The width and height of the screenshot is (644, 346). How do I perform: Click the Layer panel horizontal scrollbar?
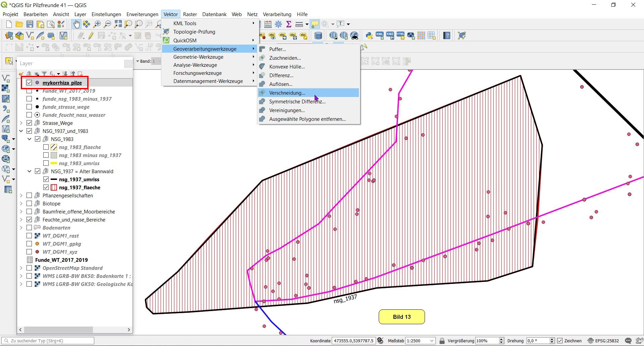point(58,330)
